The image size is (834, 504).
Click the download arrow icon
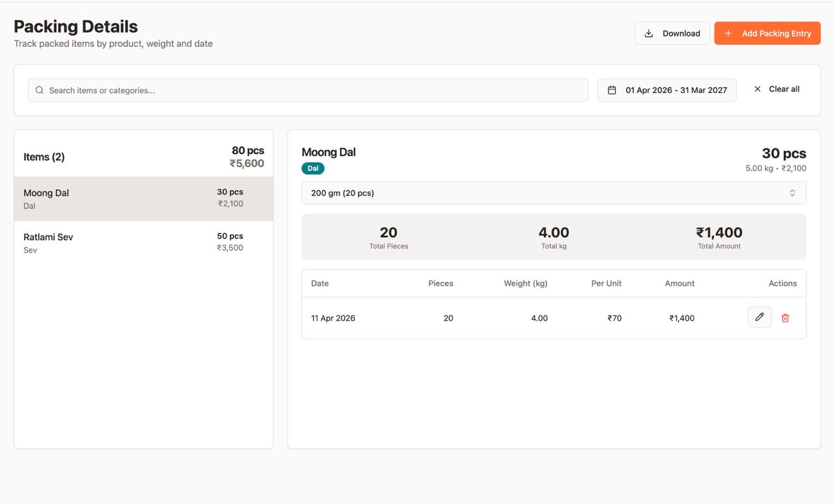[x=649, y=33]
